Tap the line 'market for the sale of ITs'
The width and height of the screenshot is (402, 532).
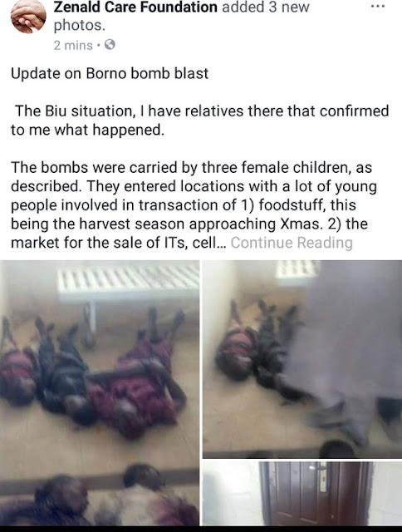(118, 243)
